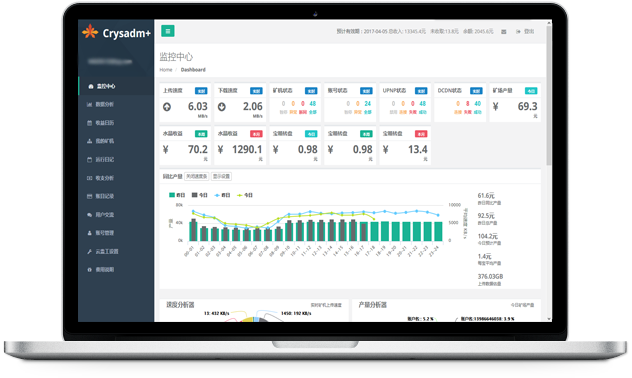This screenshot has height=378, width=632.
Task: Open sidebar item with single user icon
Action: [116, 233]
